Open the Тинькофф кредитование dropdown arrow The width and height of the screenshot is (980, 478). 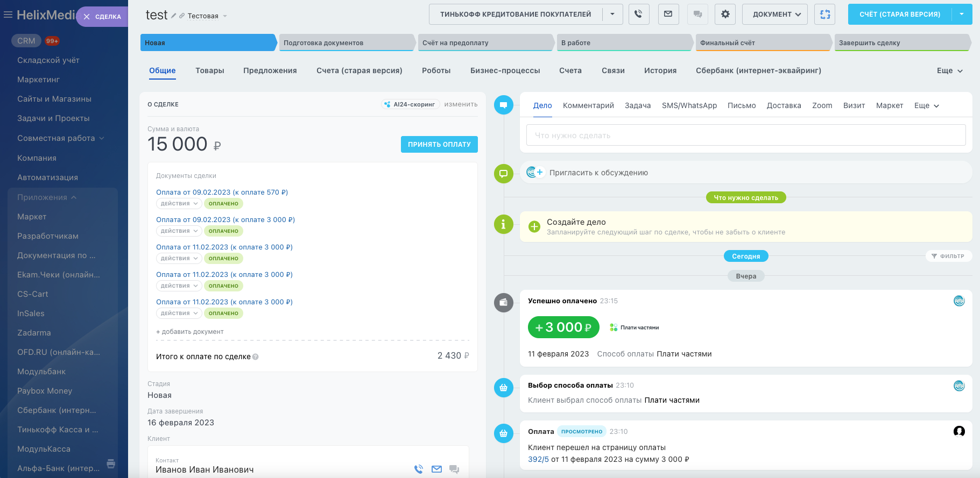(612, 15)
